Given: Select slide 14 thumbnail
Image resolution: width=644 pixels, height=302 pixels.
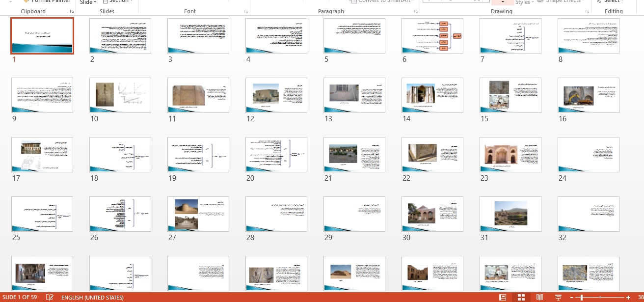Looking at the screenshot, I should (x=432, y=95).
